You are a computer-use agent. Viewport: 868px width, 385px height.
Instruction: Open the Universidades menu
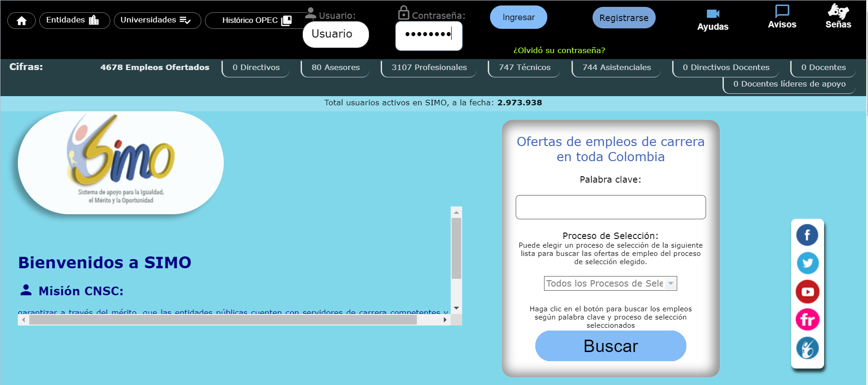click(157, 20)
